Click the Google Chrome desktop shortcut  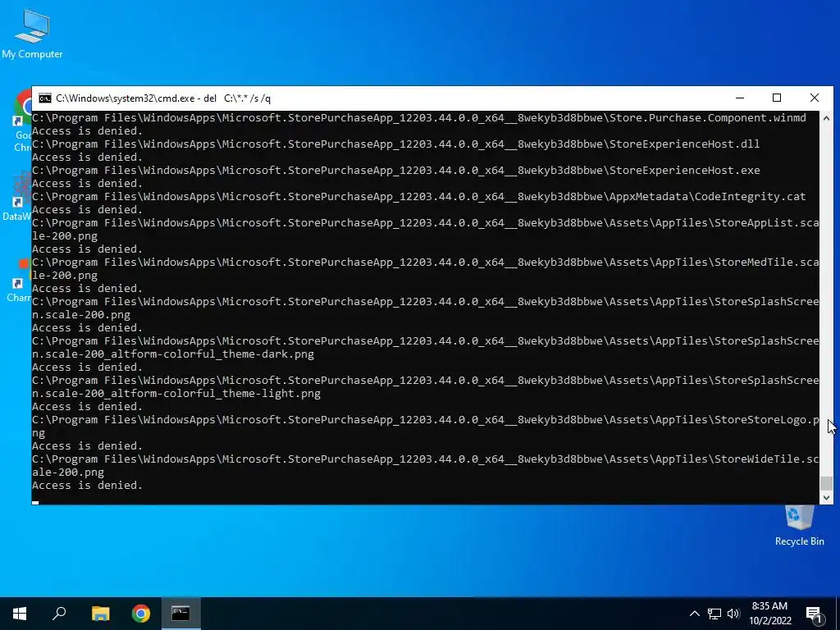click(x=22, y=121)
